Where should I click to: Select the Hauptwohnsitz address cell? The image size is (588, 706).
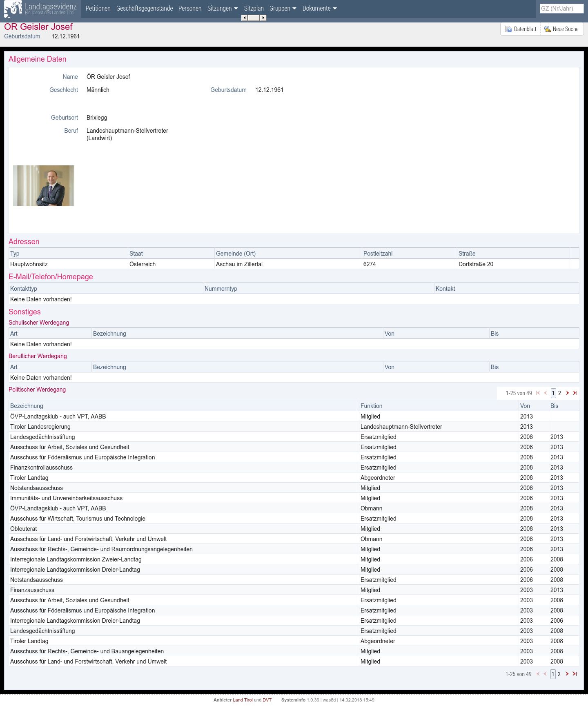pyautogui.click(x=68, y=264)
